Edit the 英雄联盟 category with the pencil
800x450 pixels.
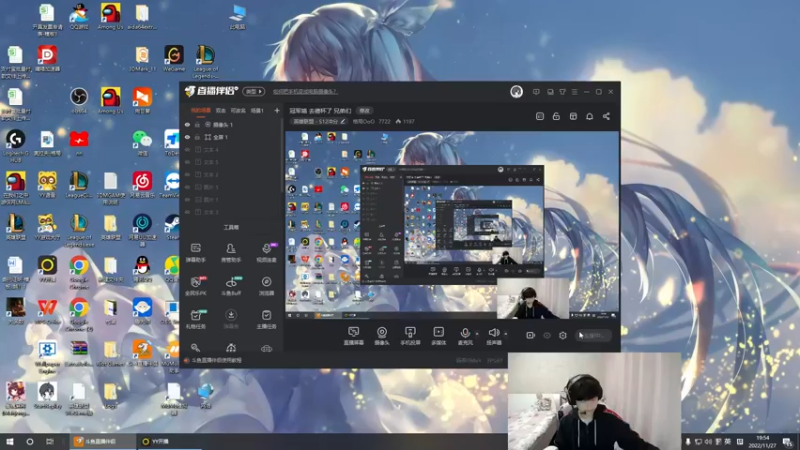pyautogui.click(x=343, y=121)
